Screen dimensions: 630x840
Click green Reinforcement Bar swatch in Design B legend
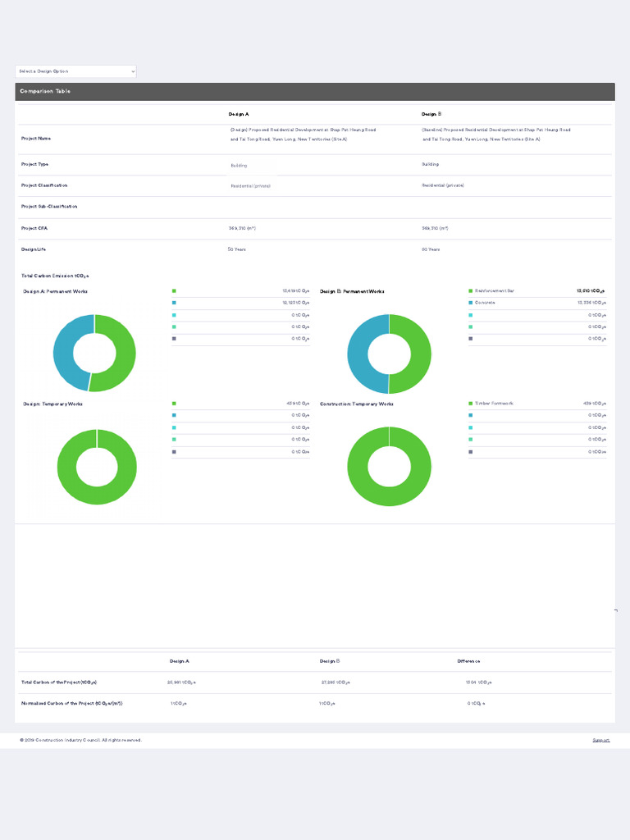pos(470,291)
